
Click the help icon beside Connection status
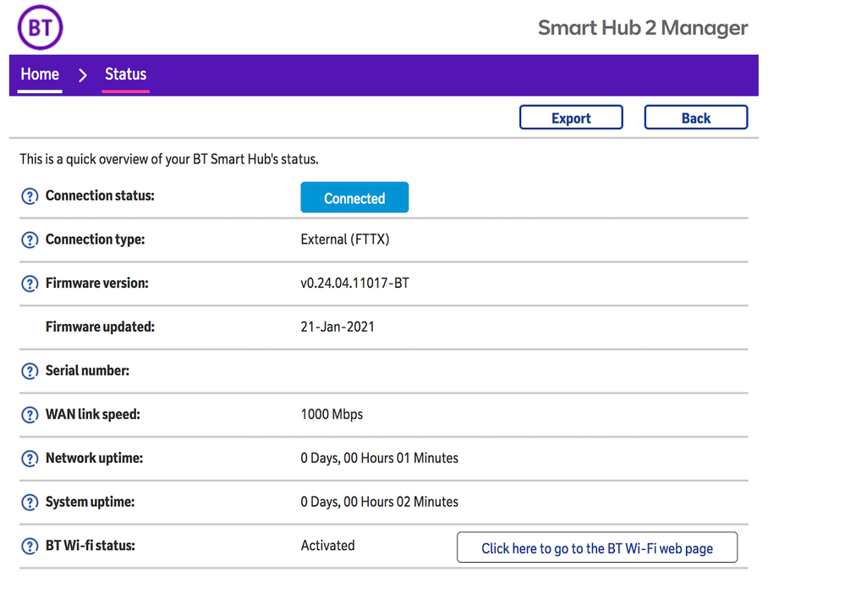30,196
